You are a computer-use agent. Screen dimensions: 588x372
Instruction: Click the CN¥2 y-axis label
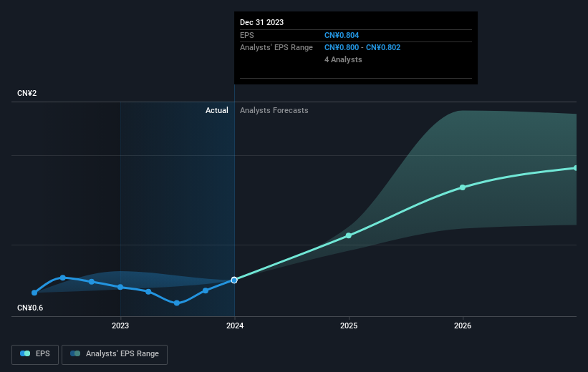coord(27,93)
